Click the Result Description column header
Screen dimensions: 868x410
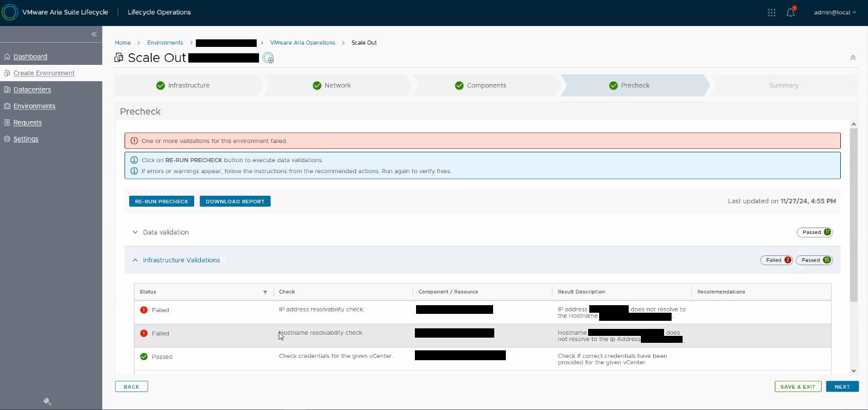581,292
